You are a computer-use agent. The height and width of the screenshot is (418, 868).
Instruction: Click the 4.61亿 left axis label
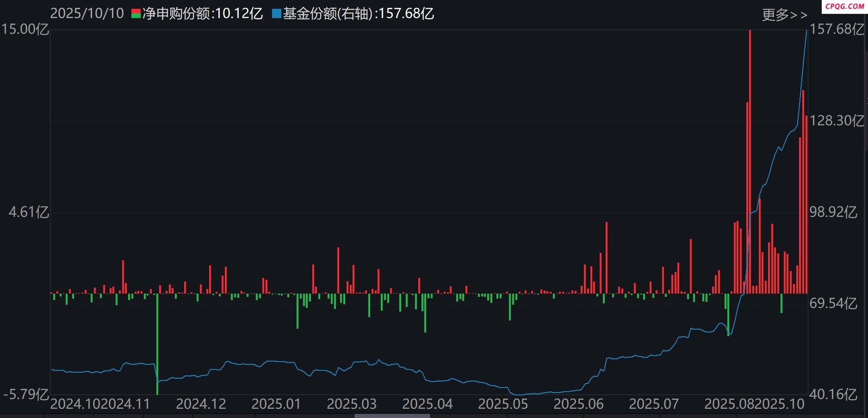click(29, 213)
